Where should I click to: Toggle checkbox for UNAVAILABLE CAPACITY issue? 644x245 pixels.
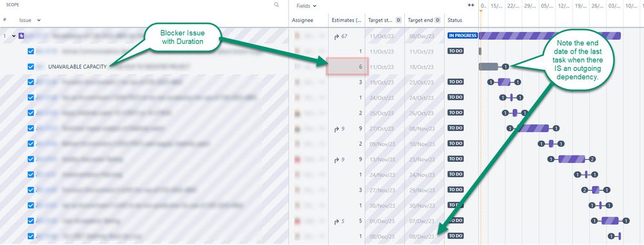(x=31, y=66)
